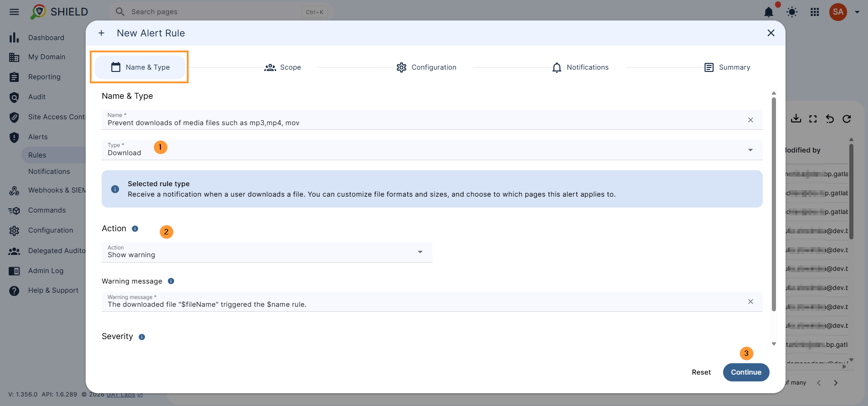Open the Action dropdown showing Show warning
Screen dimensions: 868x406
267,252
